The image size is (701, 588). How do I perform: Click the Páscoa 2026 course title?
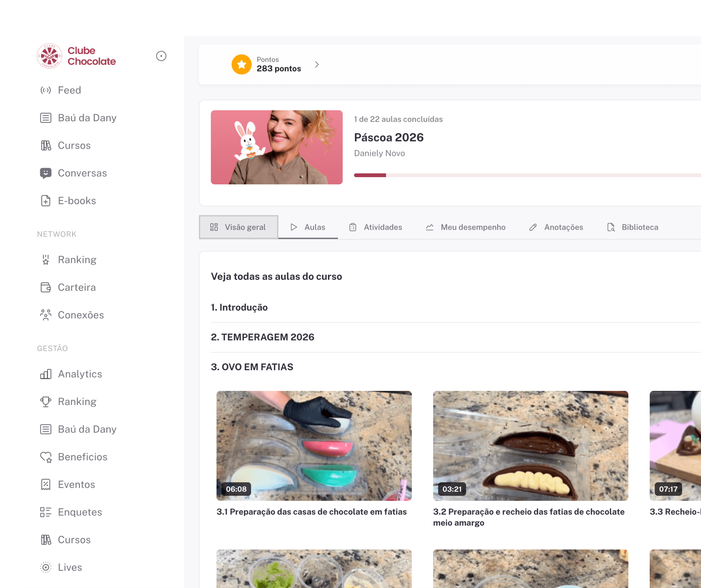[389, 137]
